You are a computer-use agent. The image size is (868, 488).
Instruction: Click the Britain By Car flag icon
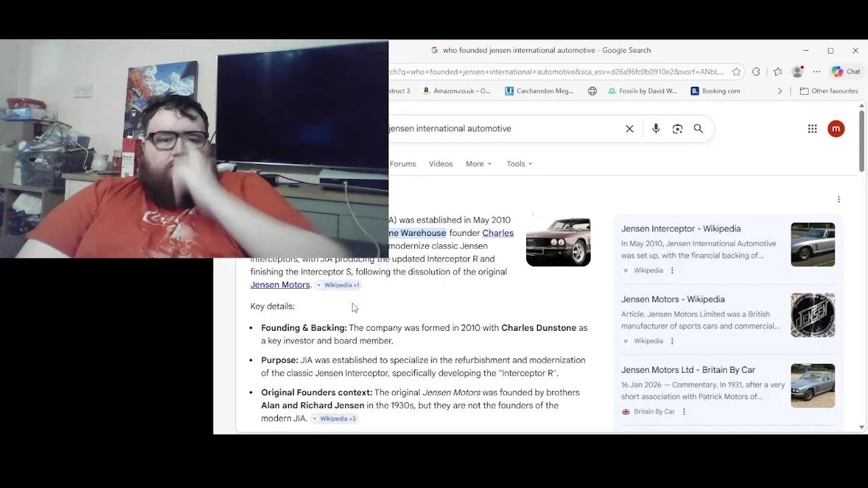point(626,411)
